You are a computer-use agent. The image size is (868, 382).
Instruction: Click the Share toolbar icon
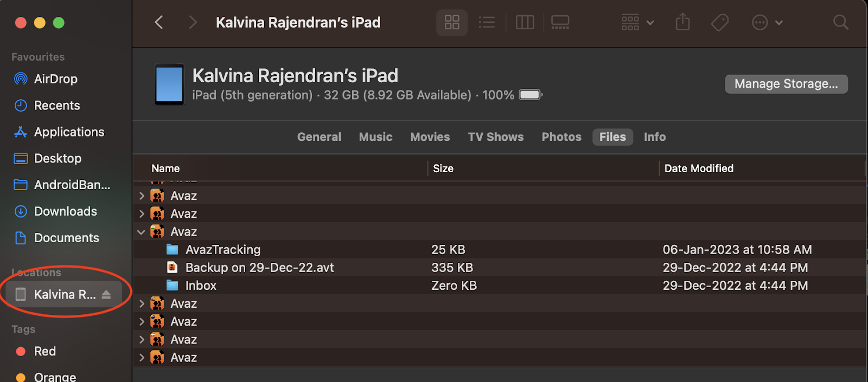[682, 22]
